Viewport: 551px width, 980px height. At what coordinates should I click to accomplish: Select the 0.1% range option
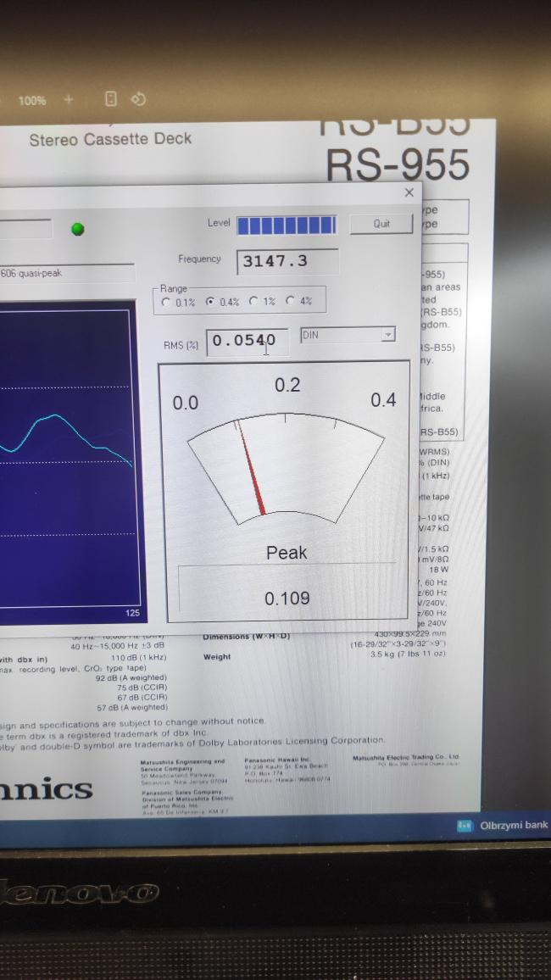[x=166, y=302]
